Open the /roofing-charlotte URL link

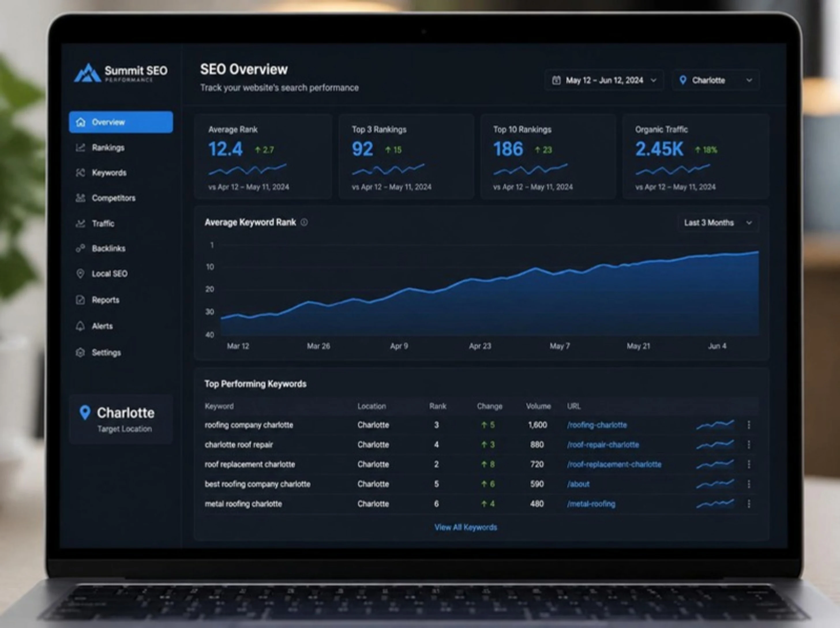click(x=597, y=425)
